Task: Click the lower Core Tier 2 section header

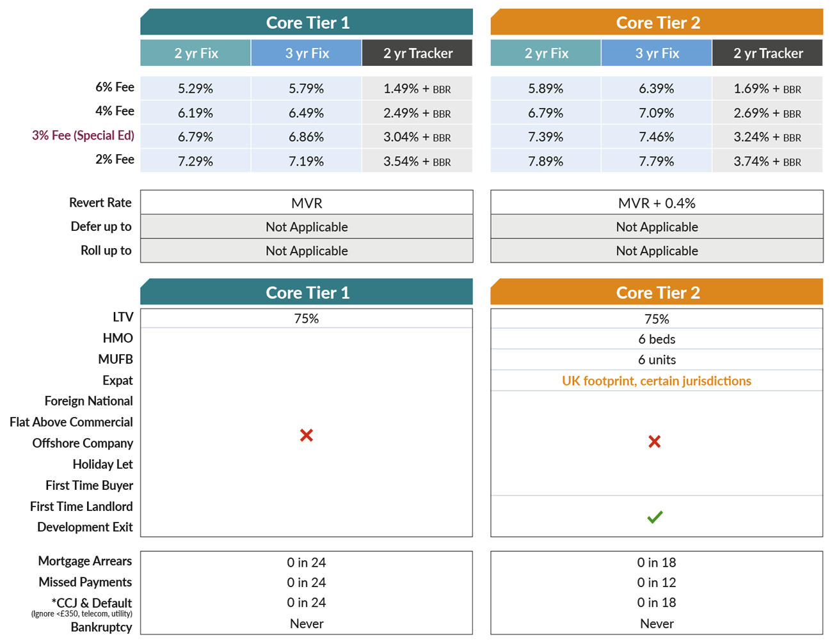Action: point(657,292)
